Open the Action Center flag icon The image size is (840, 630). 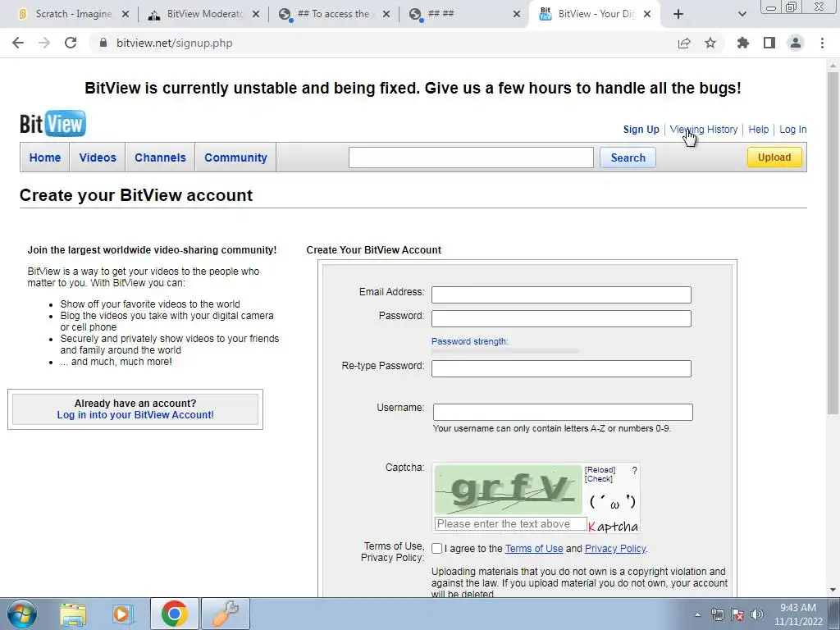coord(737,614)
